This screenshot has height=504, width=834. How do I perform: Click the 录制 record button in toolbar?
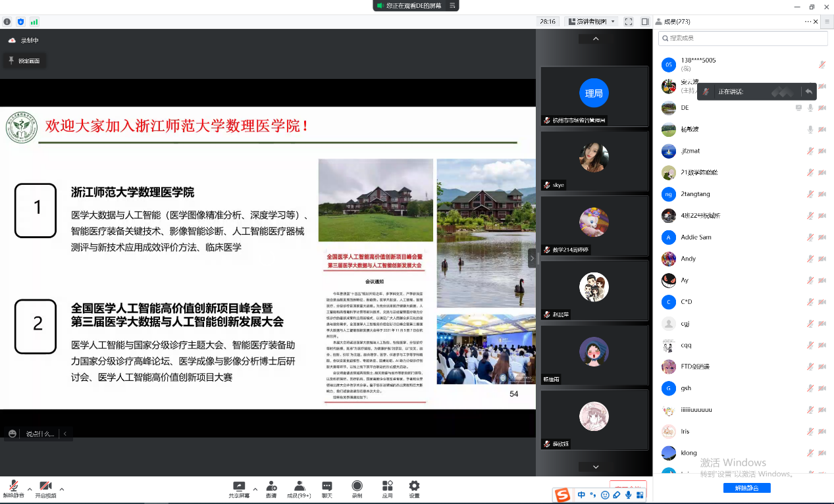pos(357,489)
